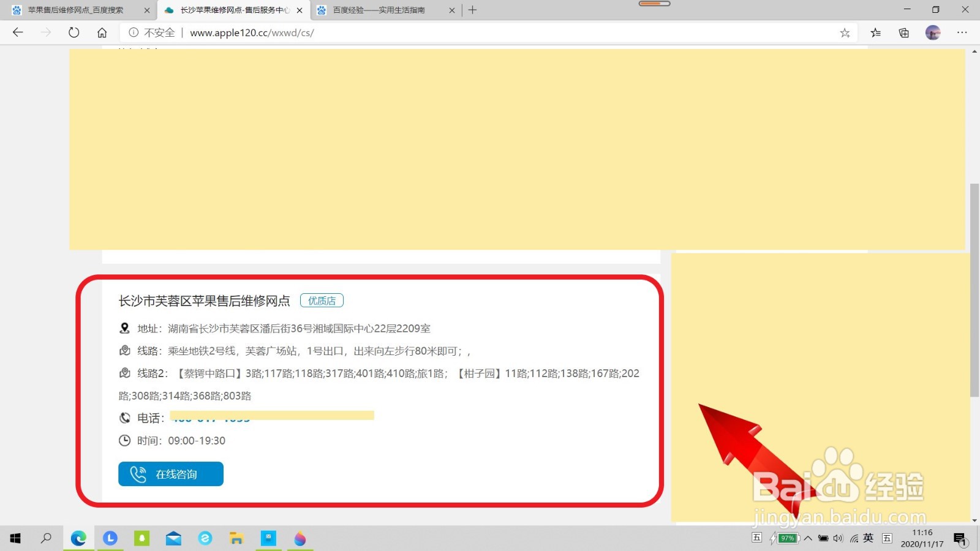Open the volume control
This screenshot has height=551, width=980.
pyautogui.click(x=839, y=538)
